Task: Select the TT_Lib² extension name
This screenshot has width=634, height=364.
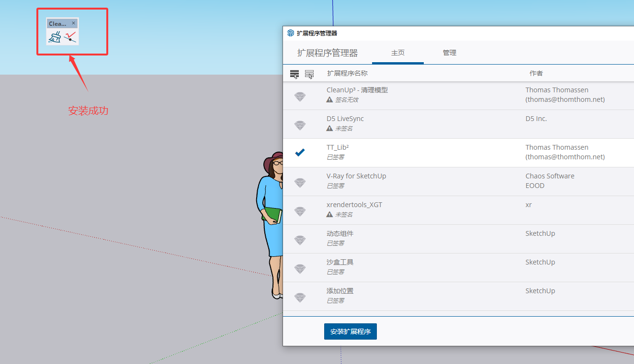Action: click(338, 147)
